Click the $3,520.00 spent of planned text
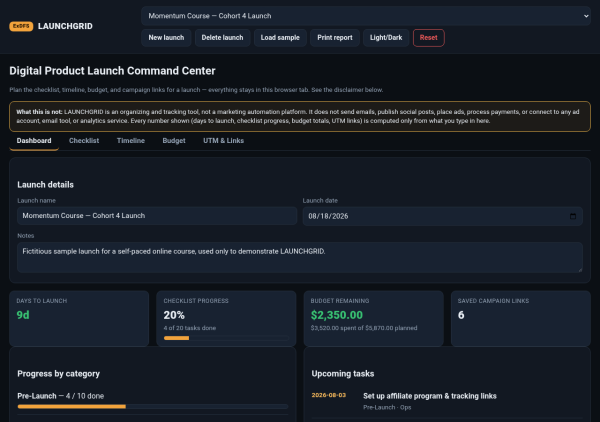Screen dimensions: 600x422 (364, 328)
